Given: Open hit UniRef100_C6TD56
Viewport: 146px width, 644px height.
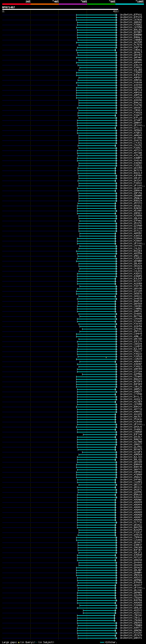Looking at the screenshot, I should 131,27.
